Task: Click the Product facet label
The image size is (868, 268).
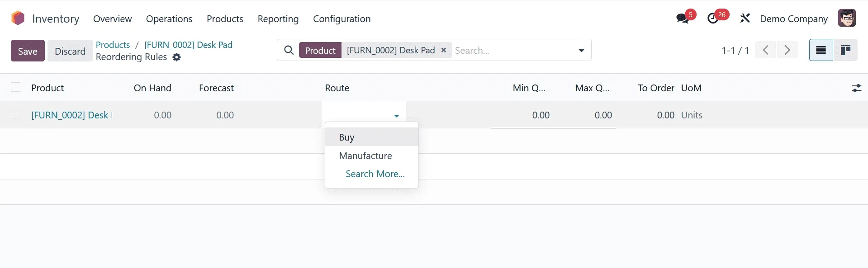Action: point(320,50)
